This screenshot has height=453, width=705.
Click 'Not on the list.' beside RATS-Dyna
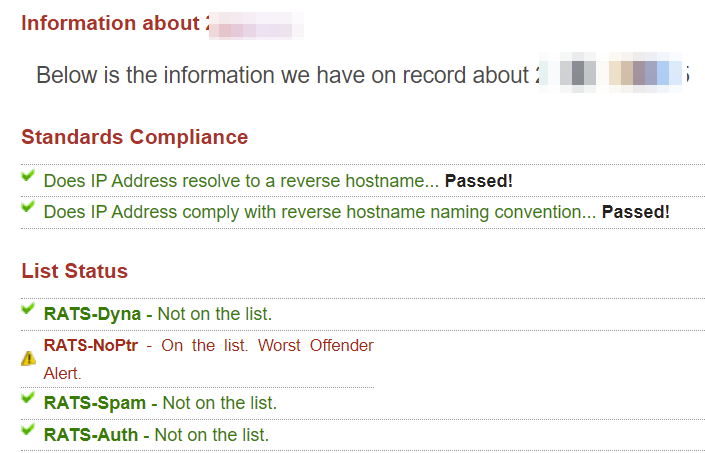215,314
